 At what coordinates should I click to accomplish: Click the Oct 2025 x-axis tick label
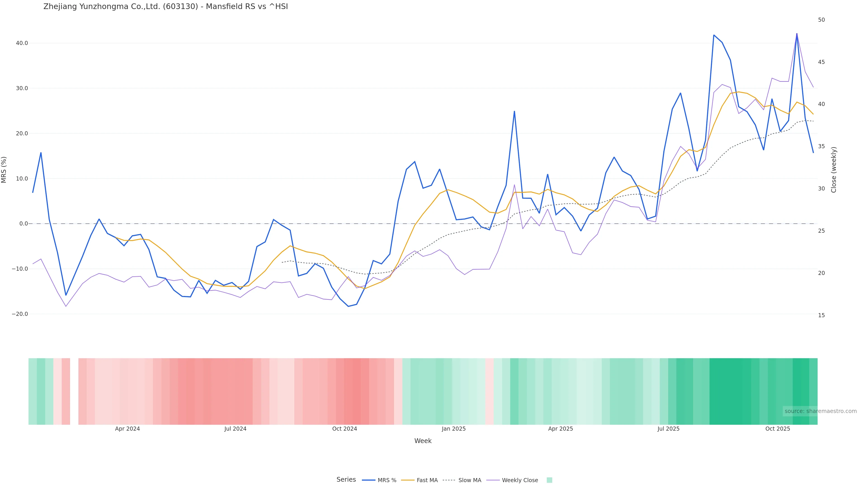(777, 429)
